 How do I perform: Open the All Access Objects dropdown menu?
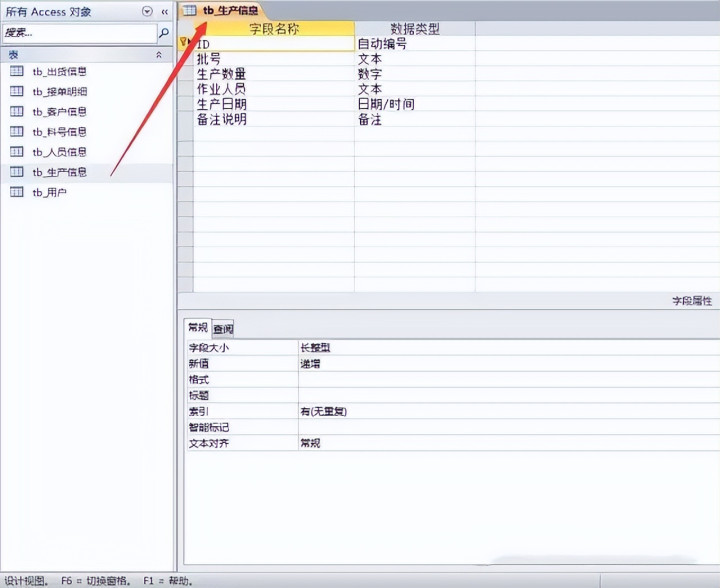pos(147,11)
